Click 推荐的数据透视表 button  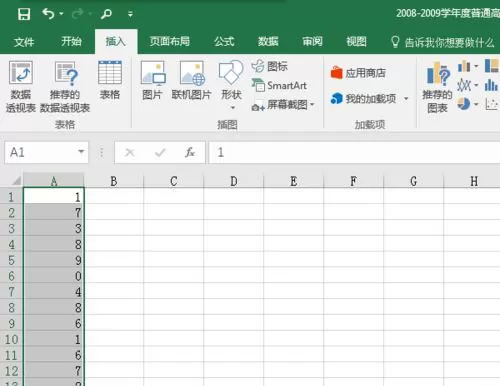(65, 87)
